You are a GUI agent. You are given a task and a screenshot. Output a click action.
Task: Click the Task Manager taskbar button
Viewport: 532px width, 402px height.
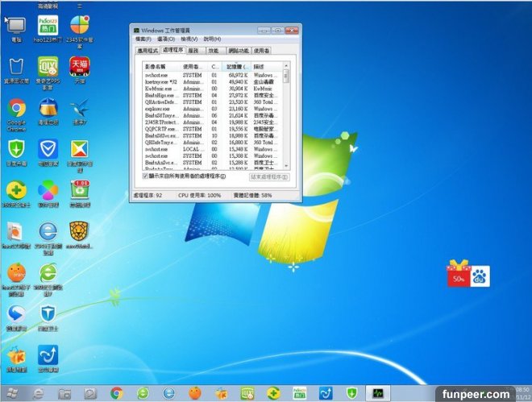pyautogui.click(x=376, y=392)
